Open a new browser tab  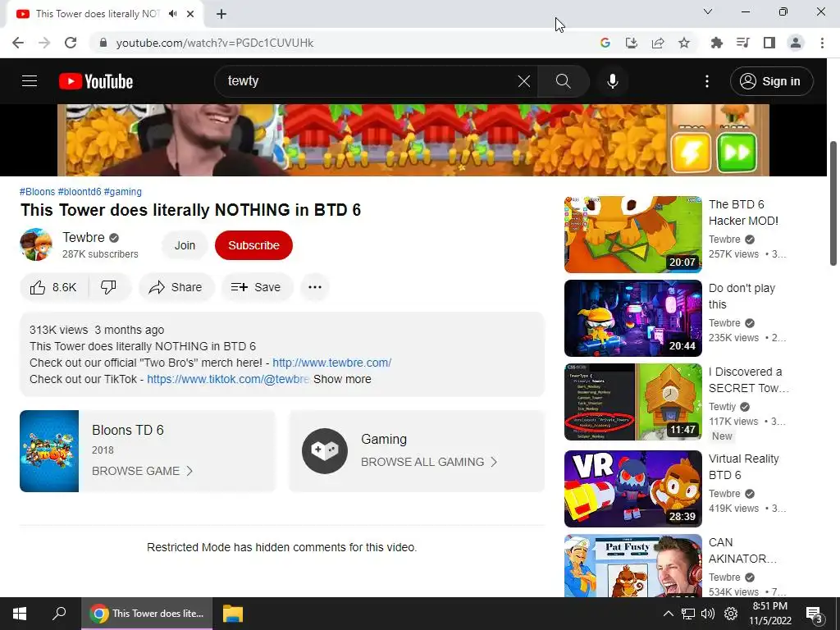pyautogui.click(x=221, y=14)
